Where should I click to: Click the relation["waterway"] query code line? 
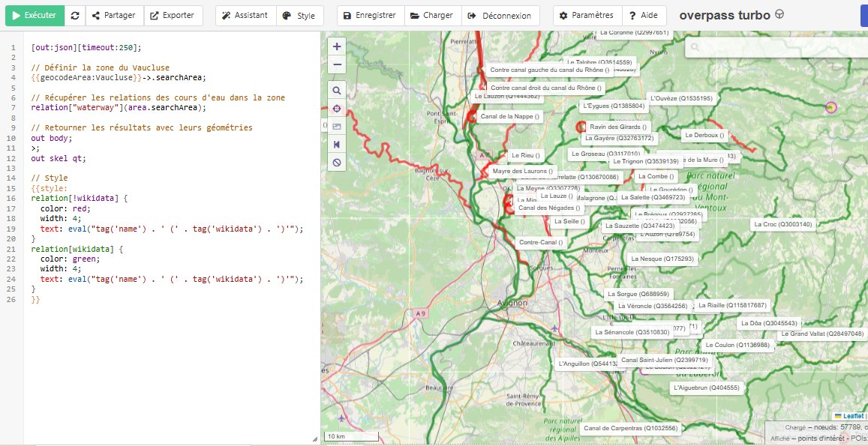point(119,108)
